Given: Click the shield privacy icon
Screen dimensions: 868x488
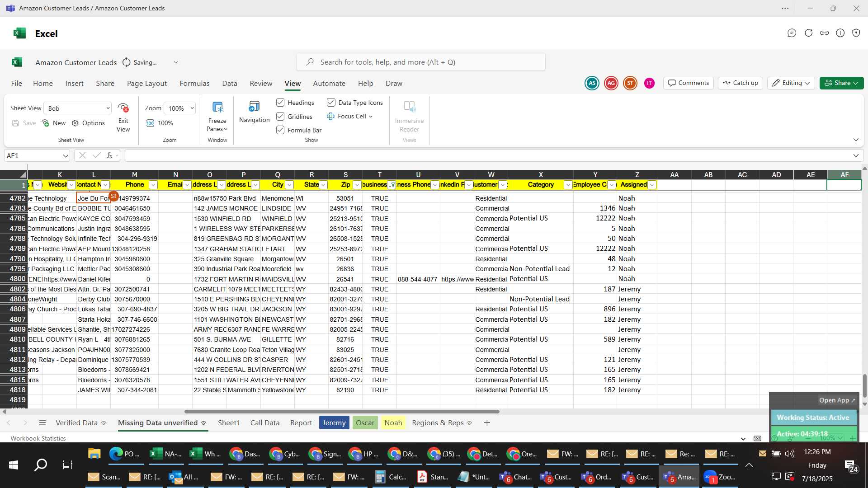Looking at the screenshot, I should click(x=856, y=33).
